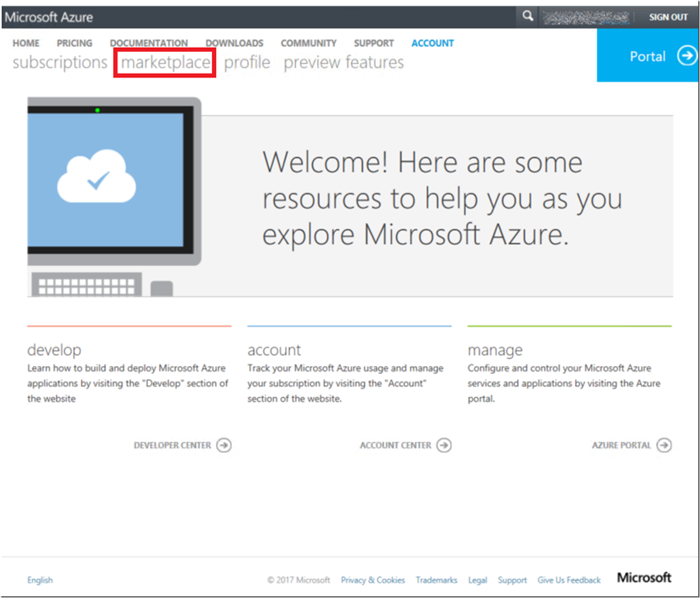This screenshot has width=700, height=598.
Task: Click the account section heading
Action: [x=274, y=350]
